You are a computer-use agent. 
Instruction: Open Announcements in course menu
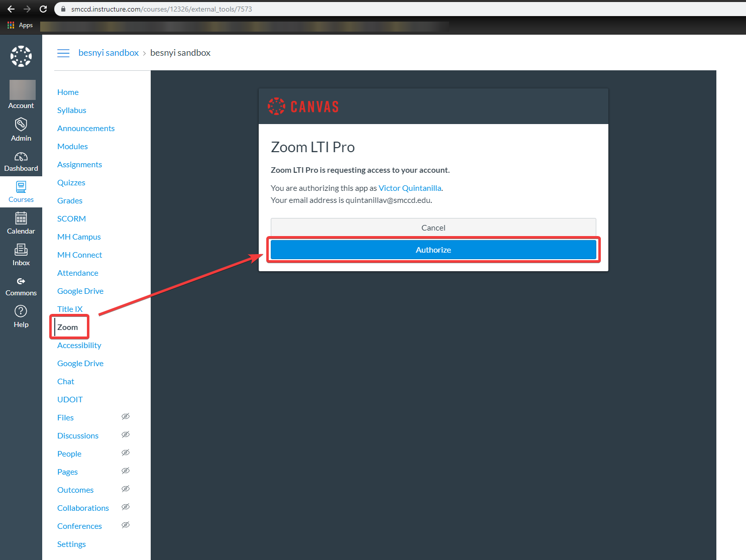click(x=86, y=128)
